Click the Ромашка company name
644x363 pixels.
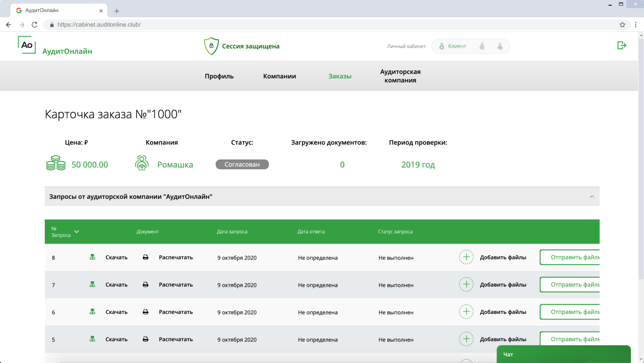[175, 164]
